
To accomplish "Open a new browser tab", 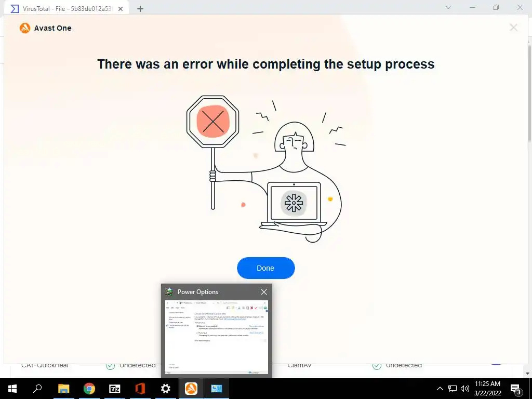I will 140,9.
